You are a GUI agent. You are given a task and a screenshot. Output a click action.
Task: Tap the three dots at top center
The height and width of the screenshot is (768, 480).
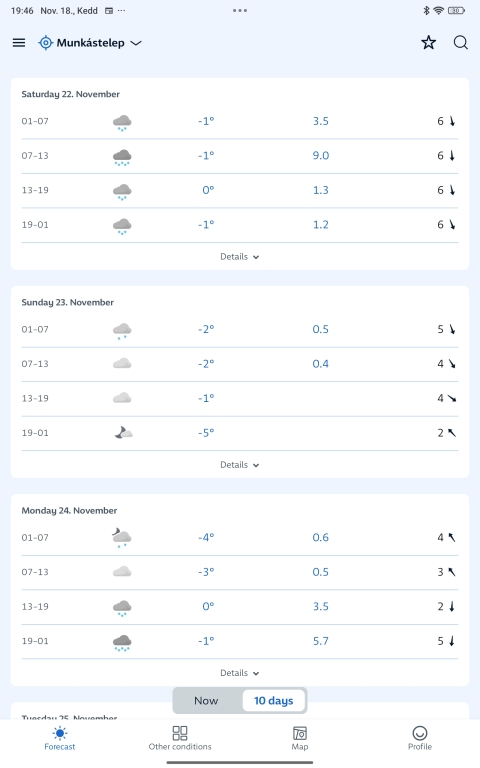click(240, 10)
